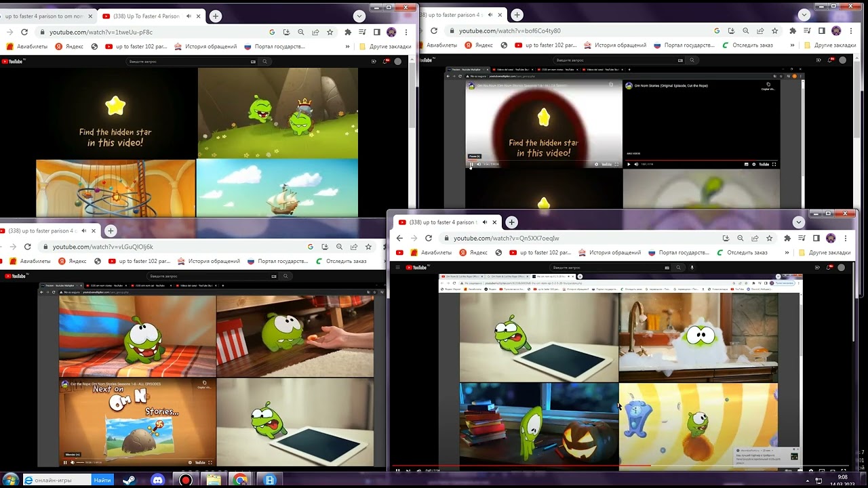YouTube notifications bell in top-right window
This screenshot has width=868, height=488.
832,60
